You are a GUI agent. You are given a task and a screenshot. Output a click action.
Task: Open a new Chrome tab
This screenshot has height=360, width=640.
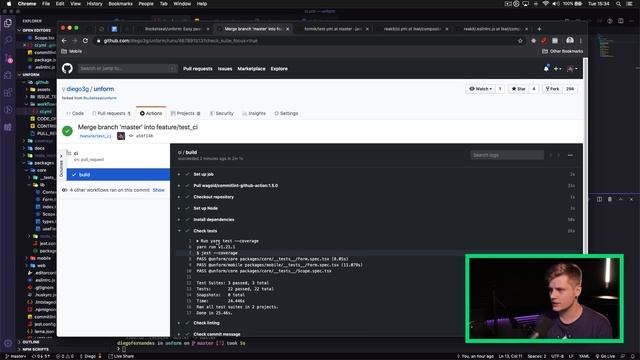tap(539, 29)
